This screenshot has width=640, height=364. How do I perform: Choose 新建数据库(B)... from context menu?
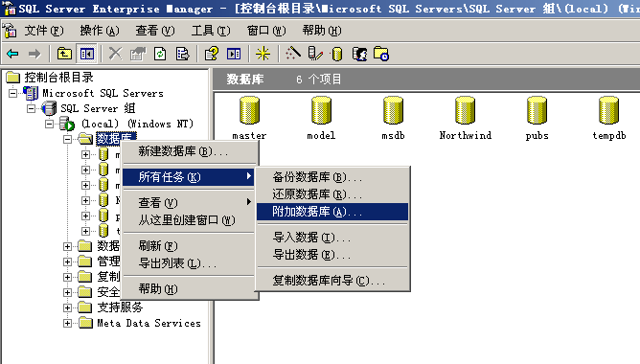189,151
